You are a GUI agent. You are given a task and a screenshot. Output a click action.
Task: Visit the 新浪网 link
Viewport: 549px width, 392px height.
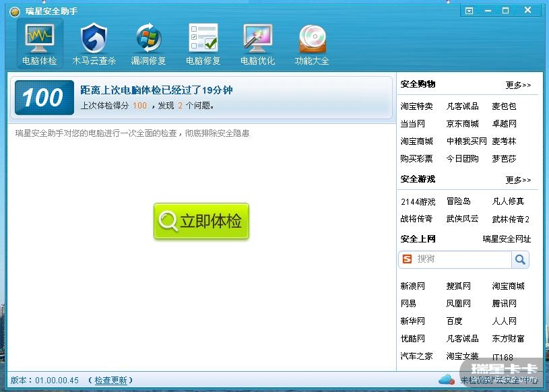coord(412,286)
